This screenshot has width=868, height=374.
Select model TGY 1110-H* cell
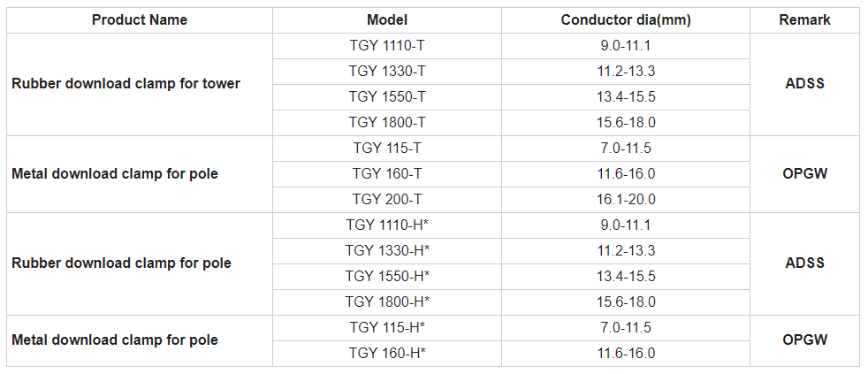tap(387, 225)
